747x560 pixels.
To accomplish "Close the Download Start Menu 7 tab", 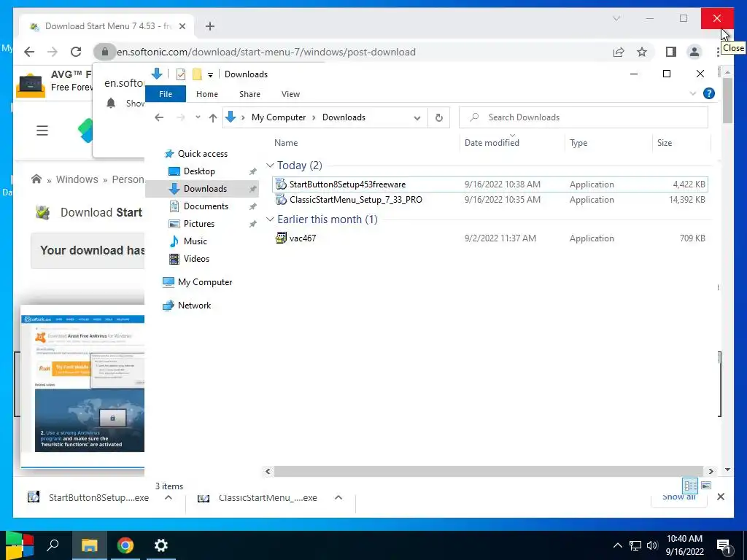I will click(x=182, y=26).
